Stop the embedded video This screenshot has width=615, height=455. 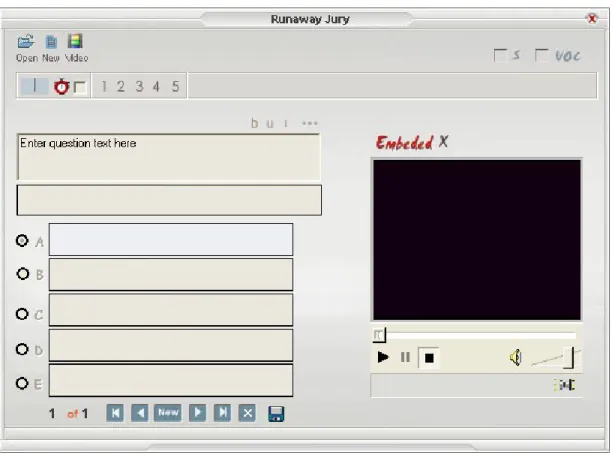tap(429, 358)
